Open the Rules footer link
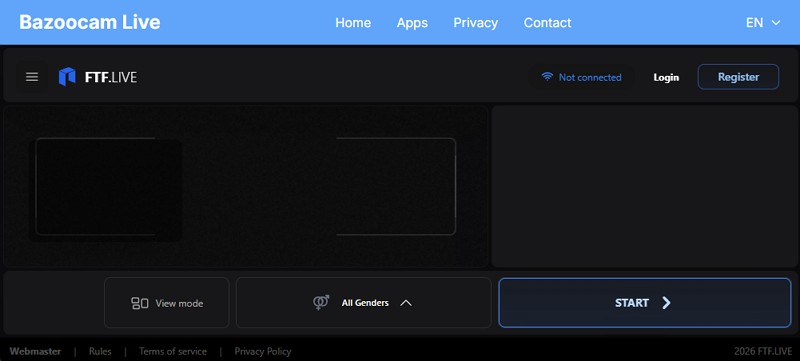 pos(100,351)
